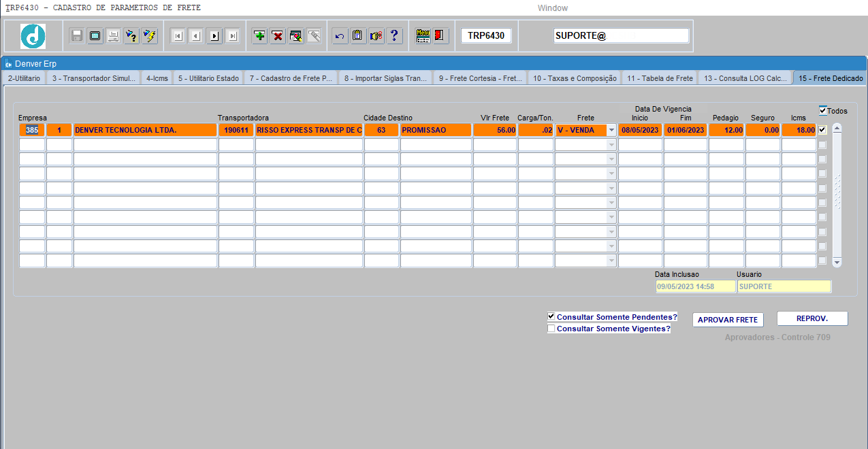Click the grid scrollbar up arrow
This screenshot has height=449, width=868.
[x=837, y=127]
